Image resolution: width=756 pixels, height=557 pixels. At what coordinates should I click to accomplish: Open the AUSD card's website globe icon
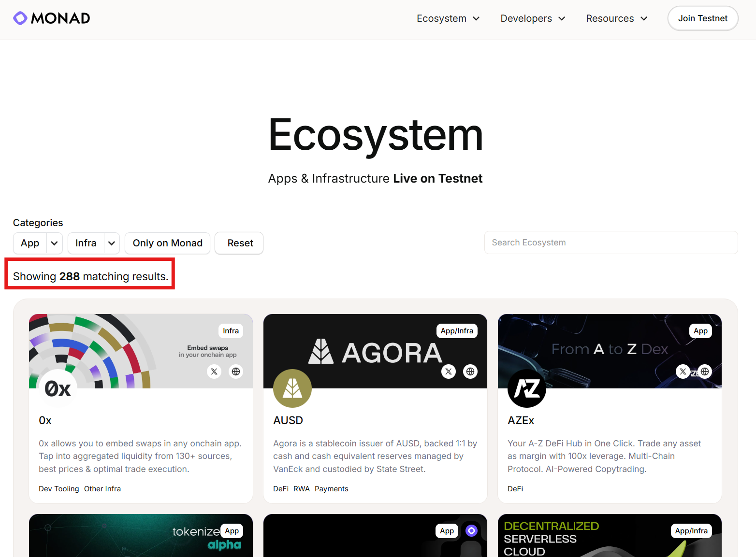coord(470,371)
